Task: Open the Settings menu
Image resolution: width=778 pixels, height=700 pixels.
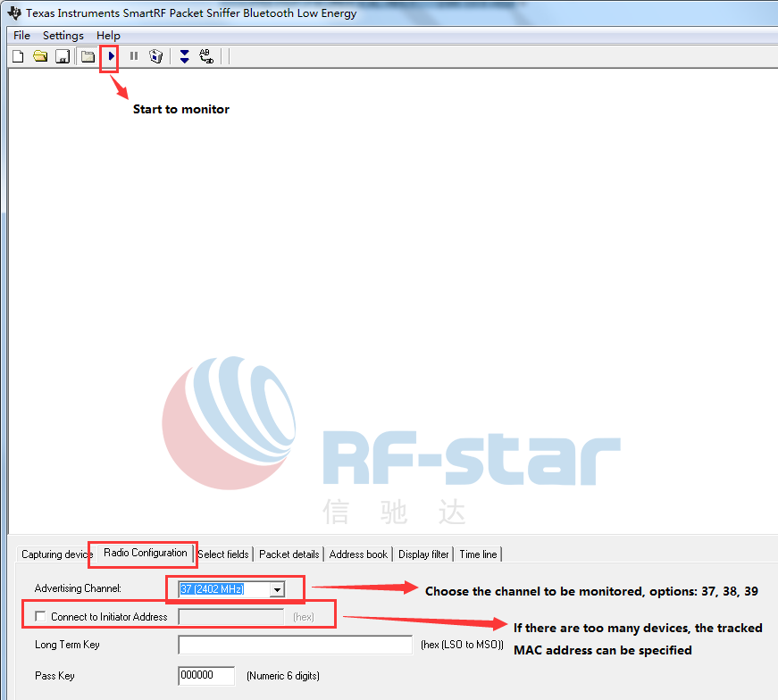Action: [x=63, y=35]
